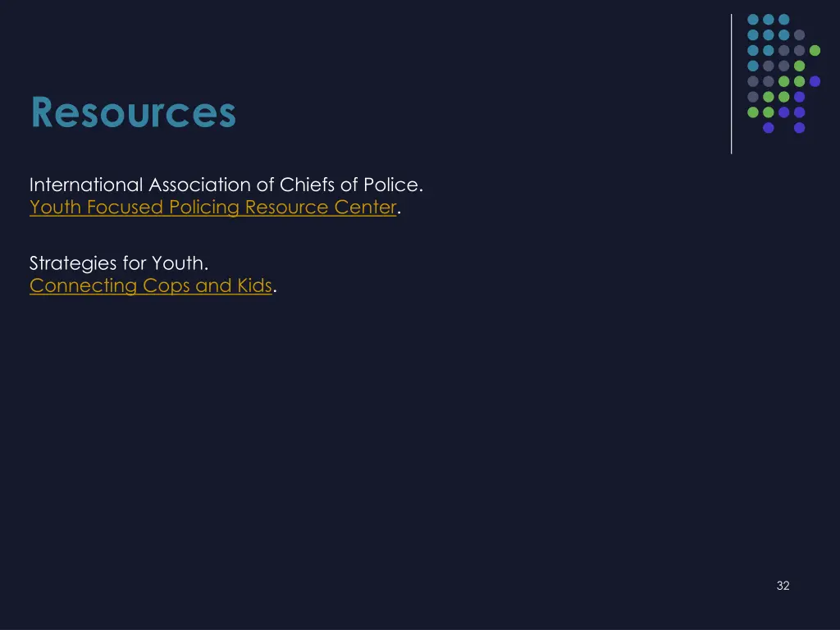Select the slide number 32
Screen dimensions: 840x630
point(783,585)
